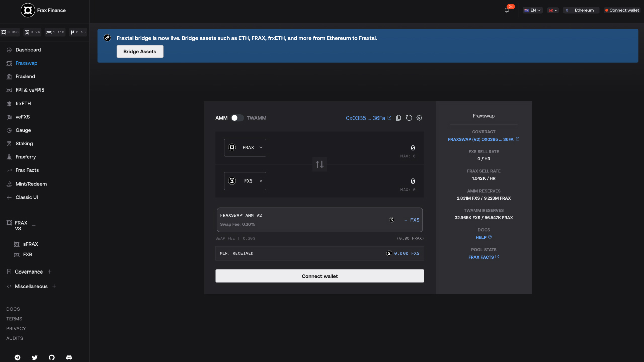Open sFRAX under FRAX V3
The height and width of the screenshot is (362, 644).
click(30, 244)
